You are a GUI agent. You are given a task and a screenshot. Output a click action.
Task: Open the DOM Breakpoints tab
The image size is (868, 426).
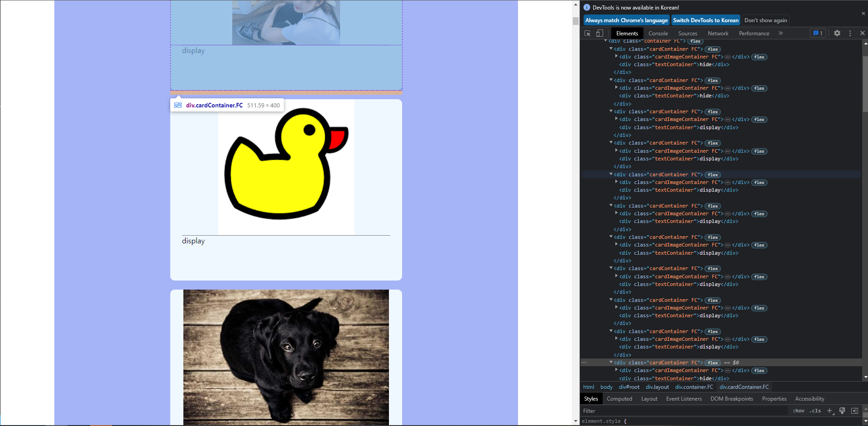click(732, 399)
